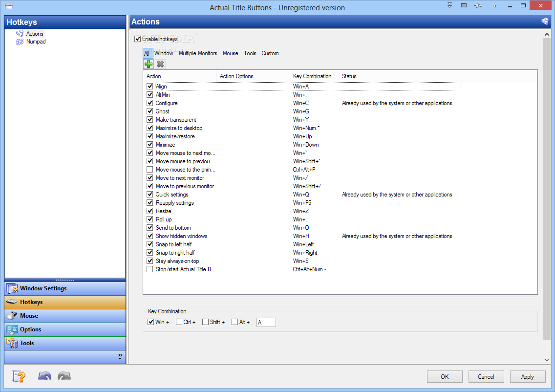
Task: Select the Quick settings row
Action: click(x=303, y=195)
